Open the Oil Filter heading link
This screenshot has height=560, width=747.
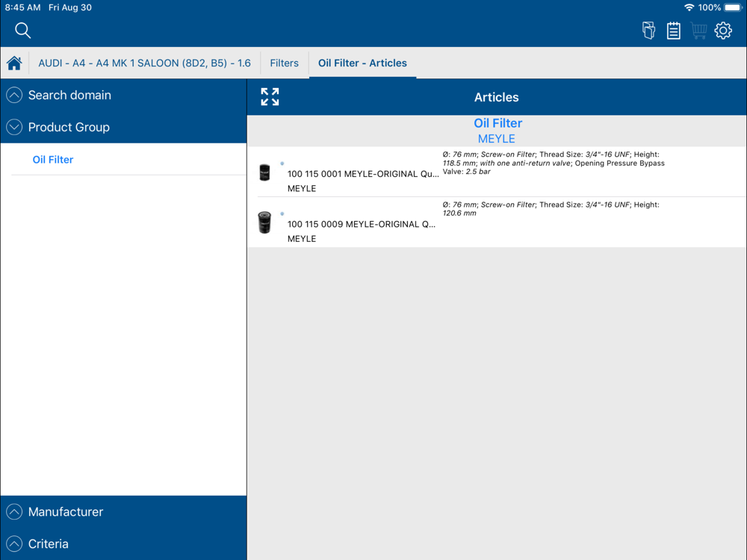(x=498, y=123)
